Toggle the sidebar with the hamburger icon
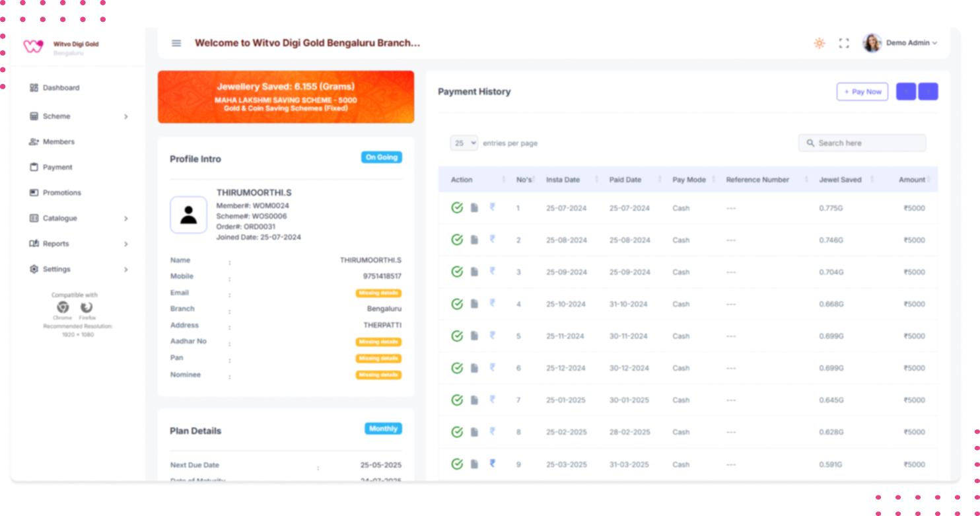The width and height of the screenshot is (980, 516). tap(176, 43)
